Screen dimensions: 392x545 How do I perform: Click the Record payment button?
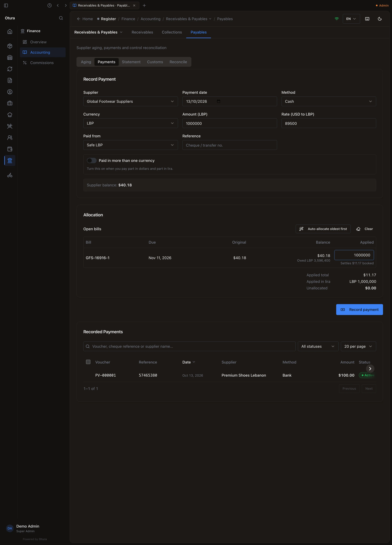click(359, 310)
